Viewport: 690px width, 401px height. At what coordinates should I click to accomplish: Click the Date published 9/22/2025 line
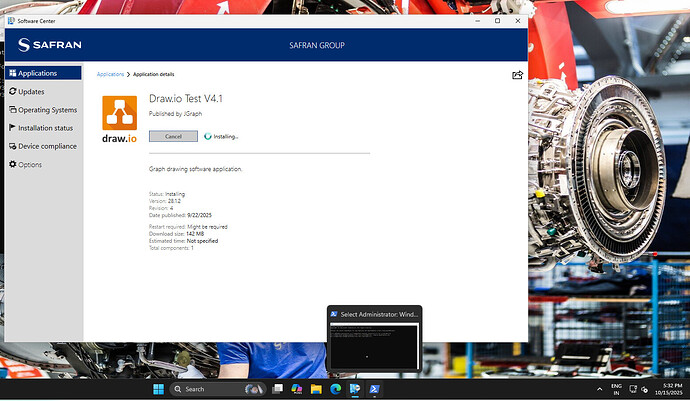point(180,215)
